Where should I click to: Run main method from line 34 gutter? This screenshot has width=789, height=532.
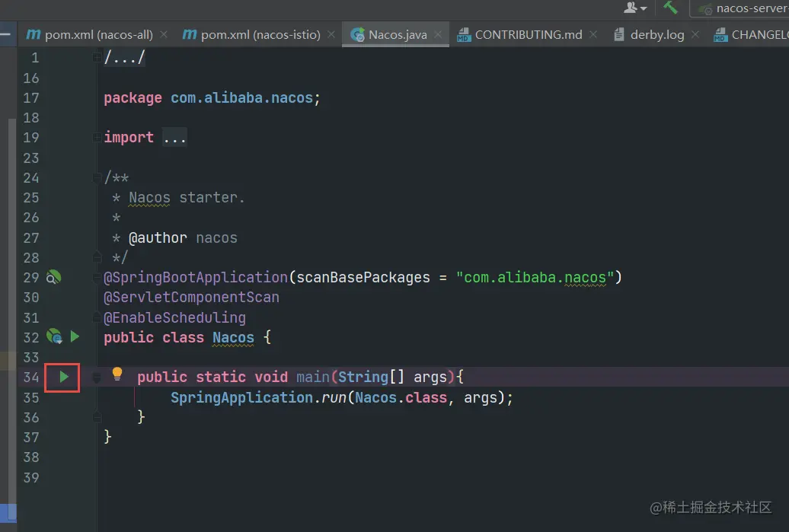63,377
